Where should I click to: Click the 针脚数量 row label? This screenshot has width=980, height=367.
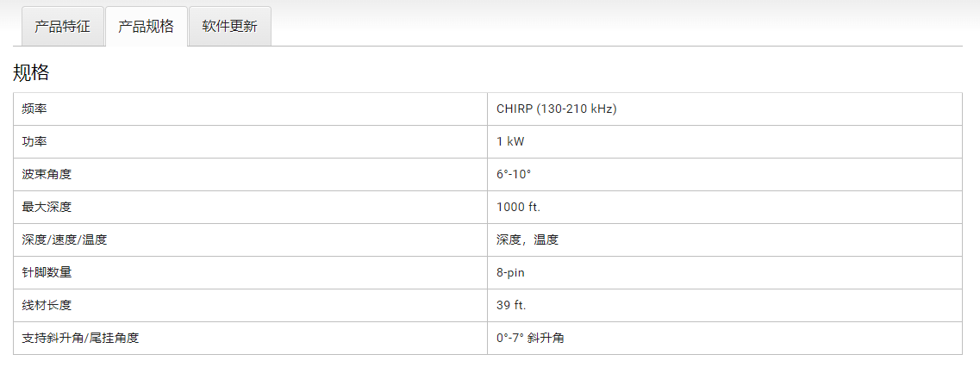pyautogui.click(x=47, y=273)
